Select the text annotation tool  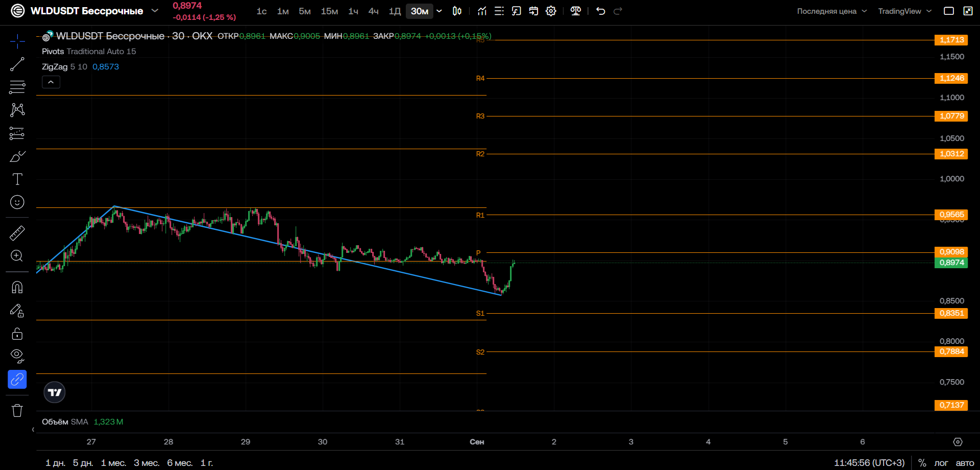point(17,179)
